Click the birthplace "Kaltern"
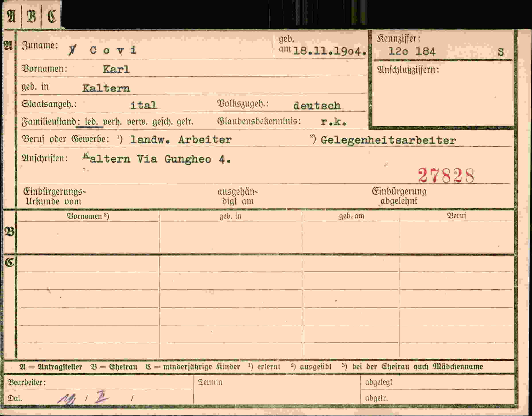 point(106,88)
